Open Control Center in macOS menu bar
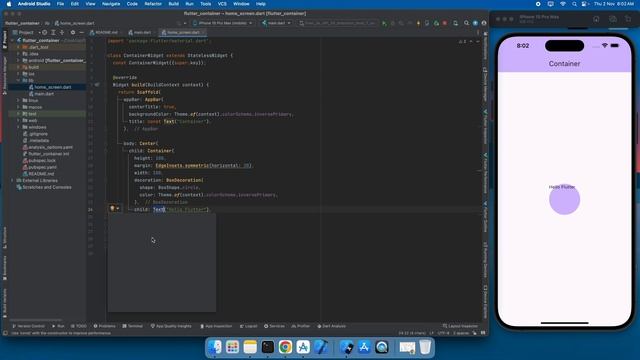640x360 pixels. tap(585, 4)
